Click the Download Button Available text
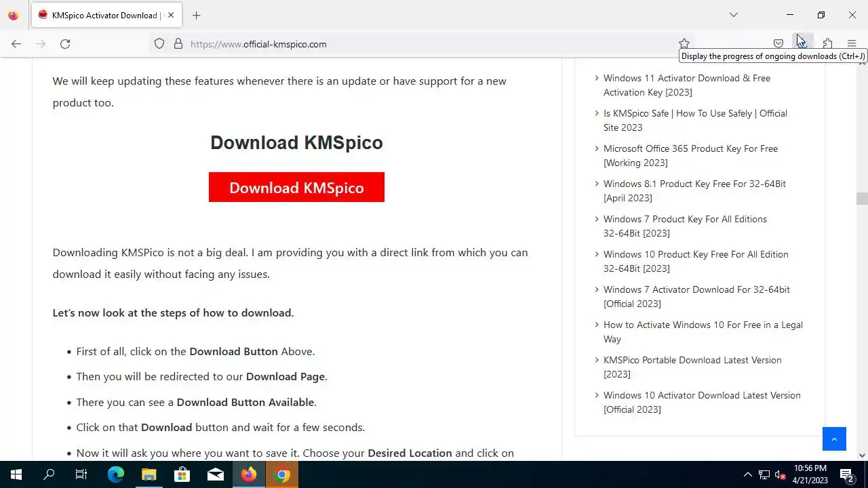This screenshot has height=488, width=868. point(245,402)
